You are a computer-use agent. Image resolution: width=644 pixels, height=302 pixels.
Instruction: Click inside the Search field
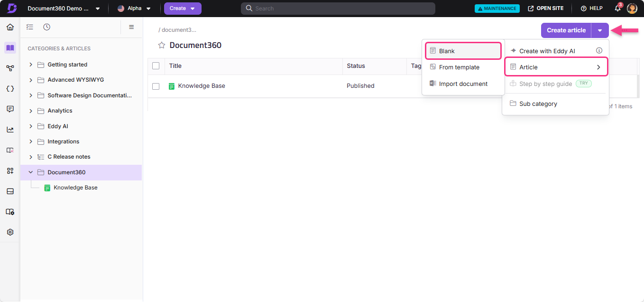(338, 8)
